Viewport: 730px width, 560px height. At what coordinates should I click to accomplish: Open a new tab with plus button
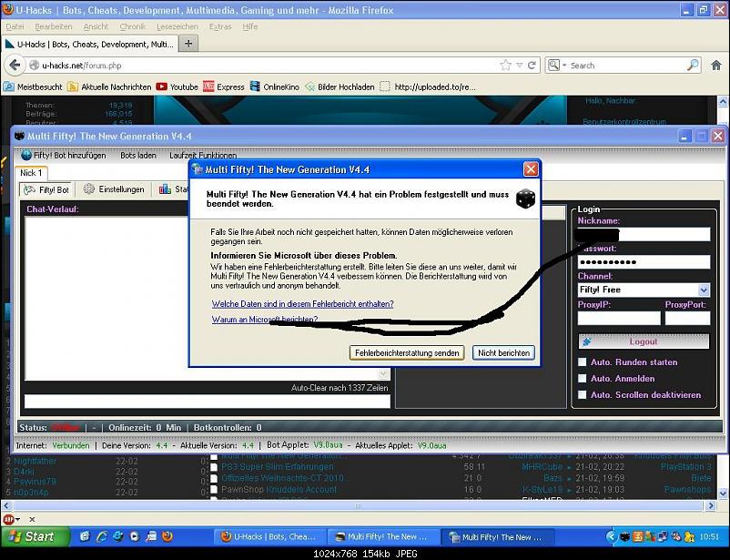tap(188, 44)
